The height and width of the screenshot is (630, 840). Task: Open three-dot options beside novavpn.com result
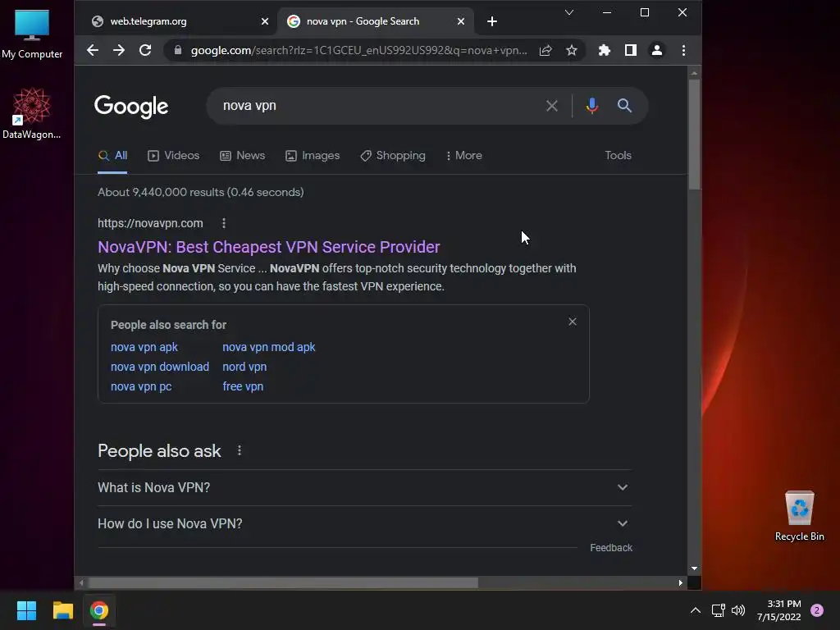pos(224,223)
